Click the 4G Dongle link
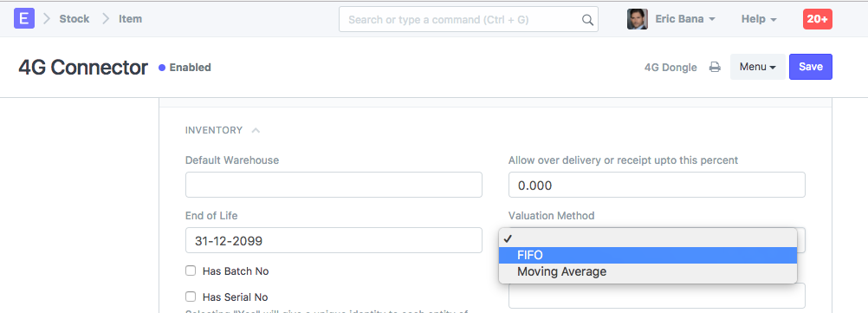The height and width of the screenshot is (313, 868). pyautogui.click(x=670, y=68)
